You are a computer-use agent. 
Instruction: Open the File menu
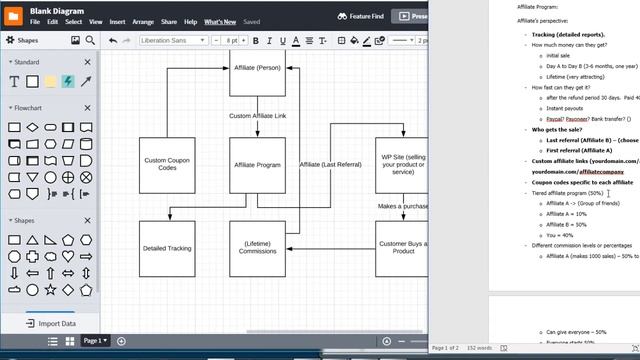coord(35,22)
